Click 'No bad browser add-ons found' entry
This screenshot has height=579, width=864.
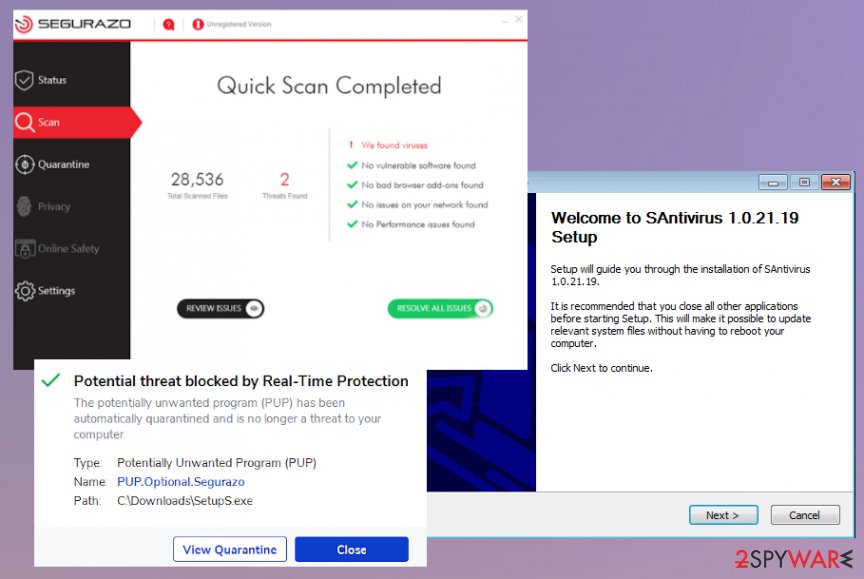[x=422, y=185]
